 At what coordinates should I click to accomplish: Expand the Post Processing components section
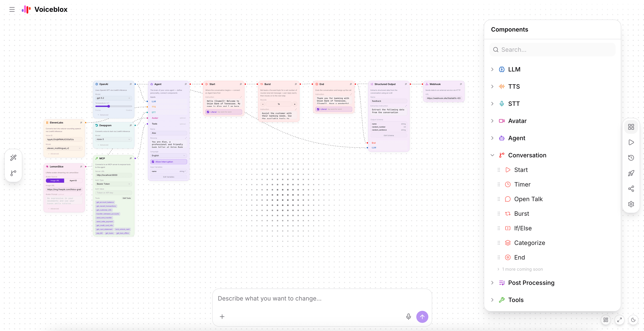[493, 282]
